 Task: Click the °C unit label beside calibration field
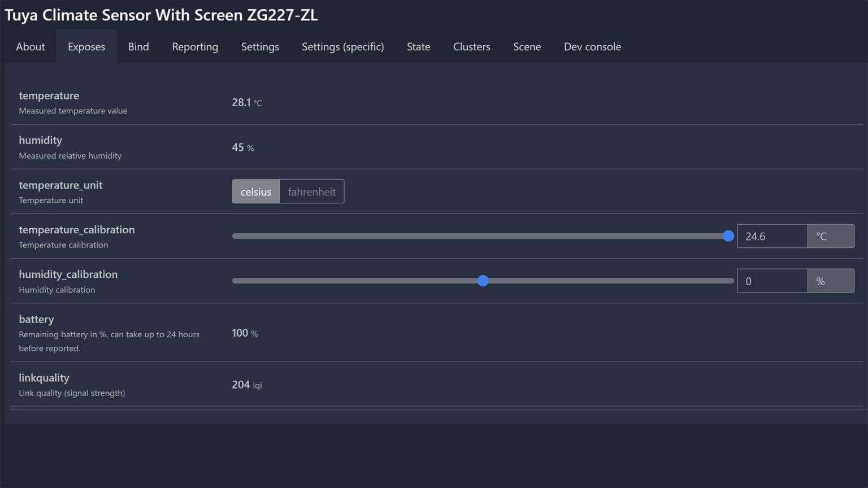830,236
